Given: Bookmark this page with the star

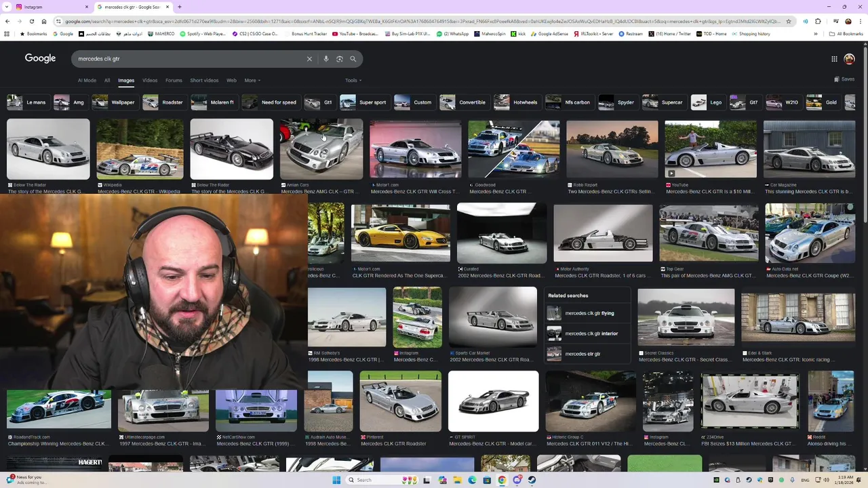Looking at the screenshot, I should (788, 21).
